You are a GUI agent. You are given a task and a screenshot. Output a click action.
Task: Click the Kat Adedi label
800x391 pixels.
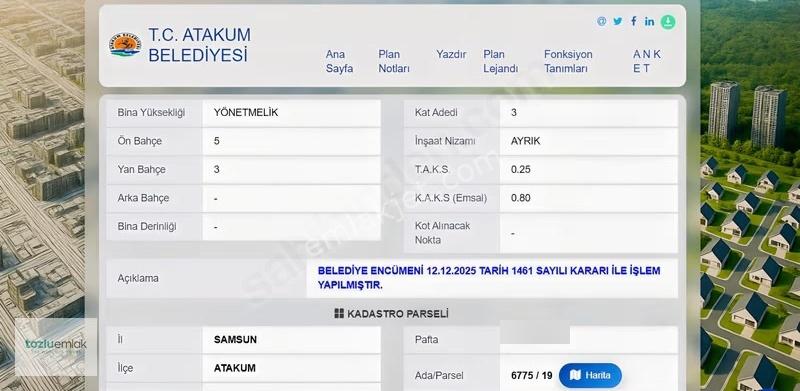[x=436, y=113]
